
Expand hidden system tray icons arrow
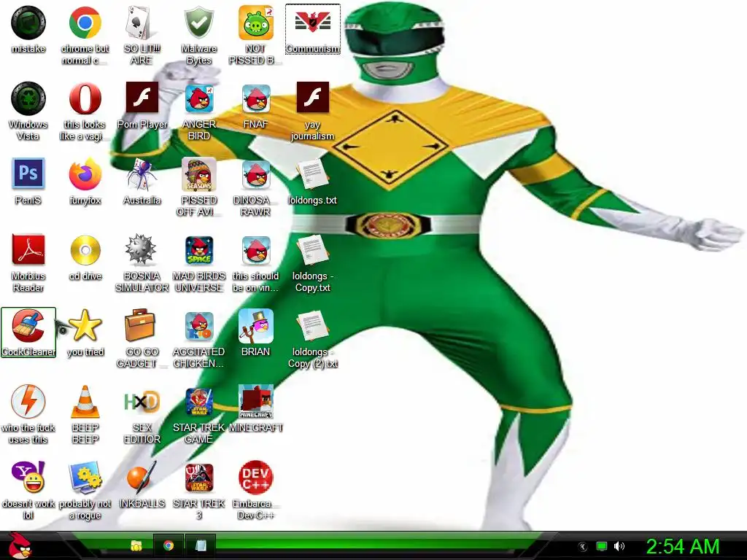(583, 547)
